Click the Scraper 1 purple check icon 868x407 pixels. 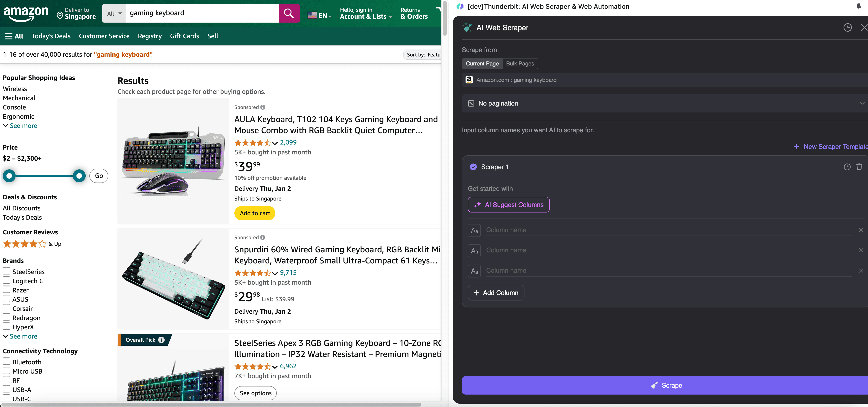pos(473,167)
